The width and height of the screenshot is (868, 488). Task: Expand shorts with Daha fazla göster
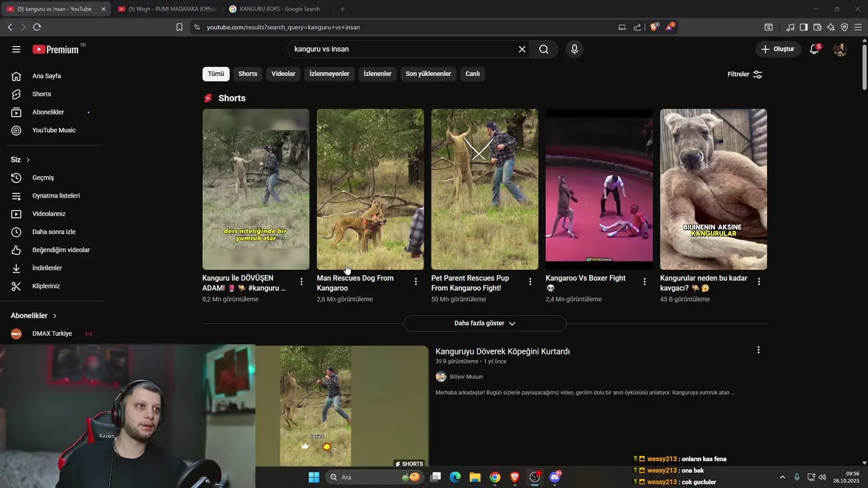point(485,323)
